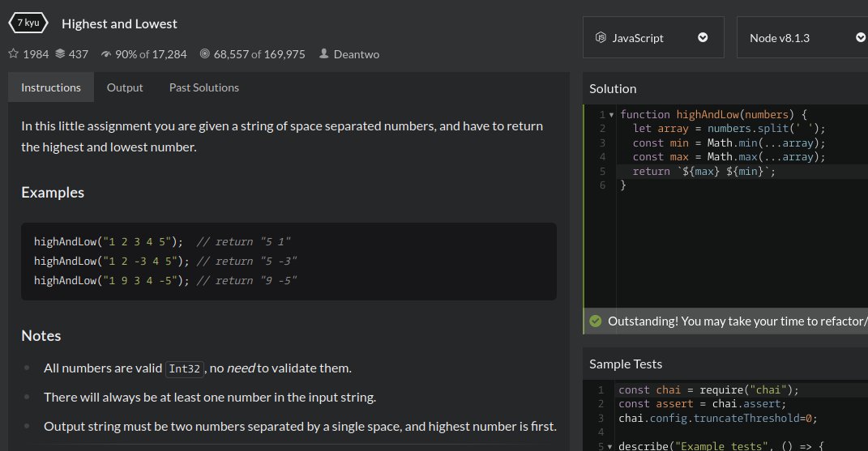Click the describe Example tests line
This screenshot has width=868, height=451.
click(721, 446)
